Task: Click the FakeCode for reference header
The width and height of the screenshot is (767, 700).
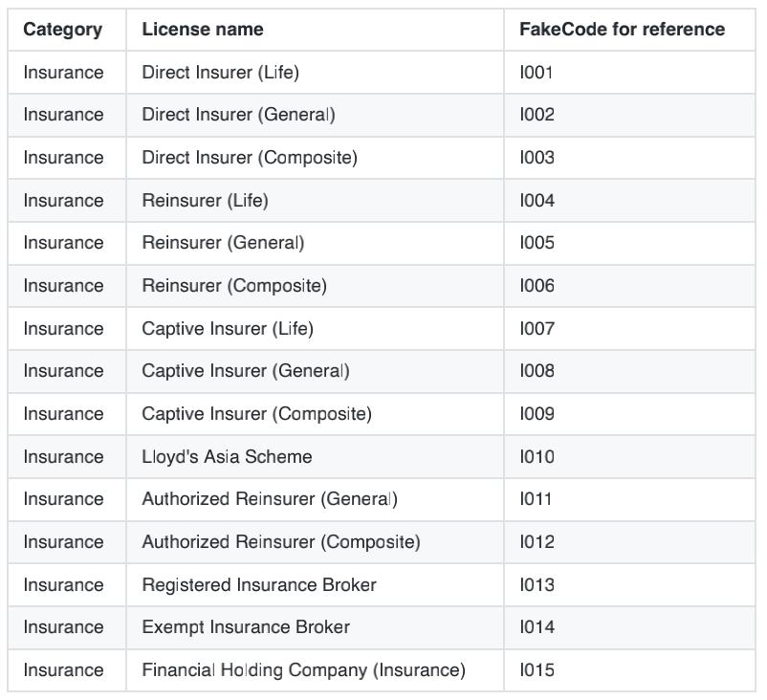Action: click(622, 30)
